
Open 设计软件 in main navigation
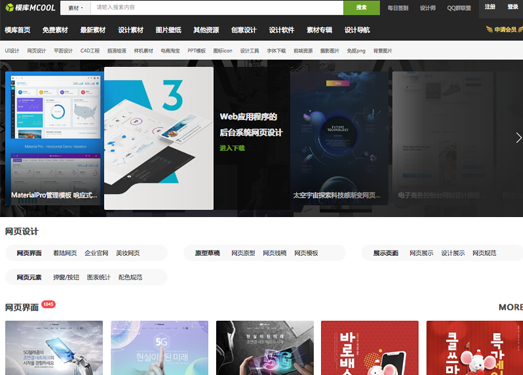tap(282, 30)
